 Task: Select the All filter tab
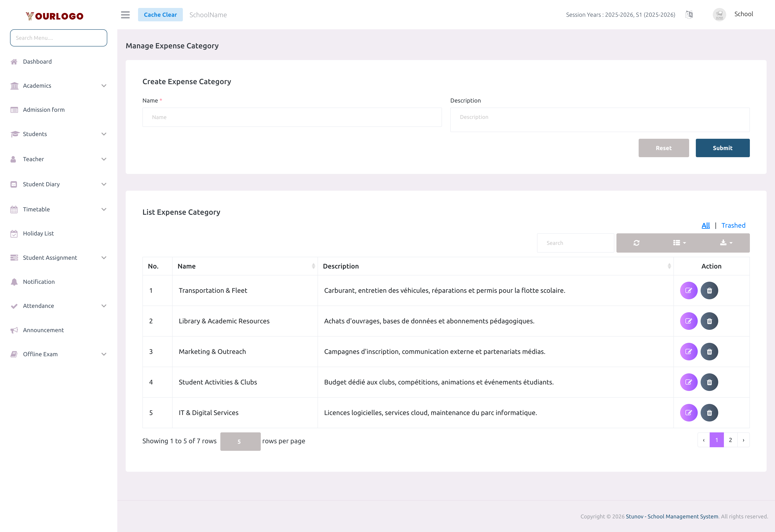(706, 225)
